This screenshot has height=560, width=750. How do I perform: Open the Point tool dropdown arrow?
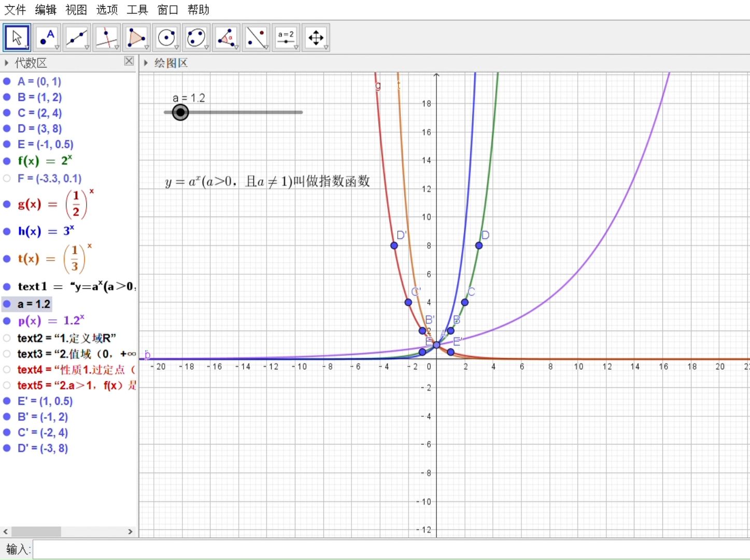(x=57, y=47)
